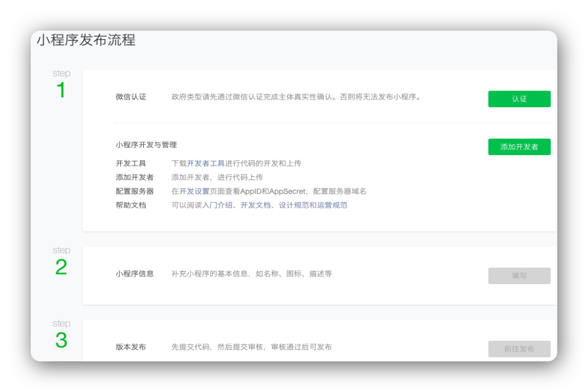The image size is (588, 392).
Task: Click the gray 填写 button
Action: click(519, 276)
